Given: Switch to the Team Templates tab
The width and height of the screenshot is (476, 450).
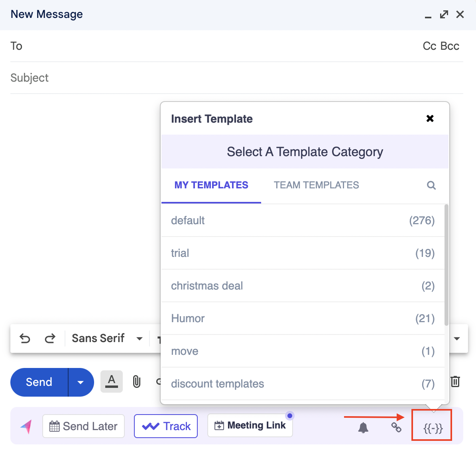Looking at the screenshot, I should point(316,185).
